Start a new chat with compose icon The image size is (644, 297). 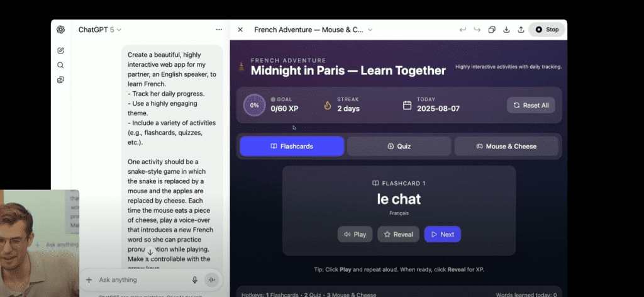pos(61,50)
